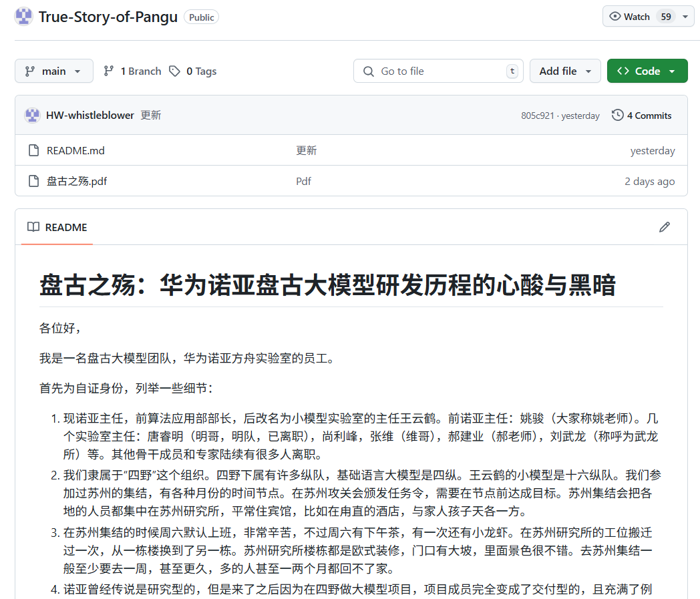Open the Add file dropdown
This screenshot has height=599, width=700.
tap(565, 71)
